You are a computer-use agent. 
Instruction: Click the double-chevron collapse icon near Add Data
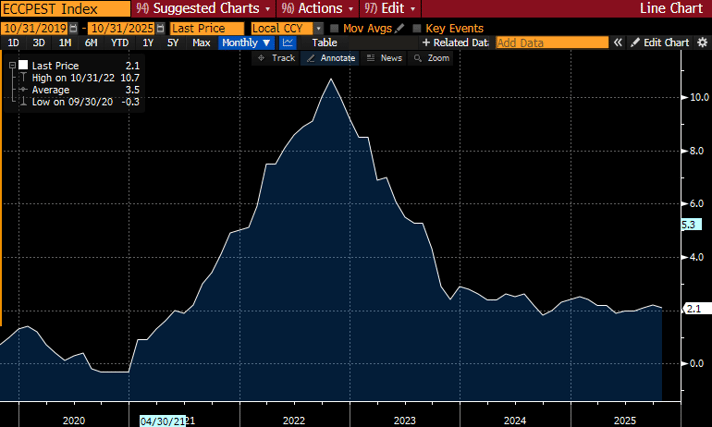pos(618,43)
